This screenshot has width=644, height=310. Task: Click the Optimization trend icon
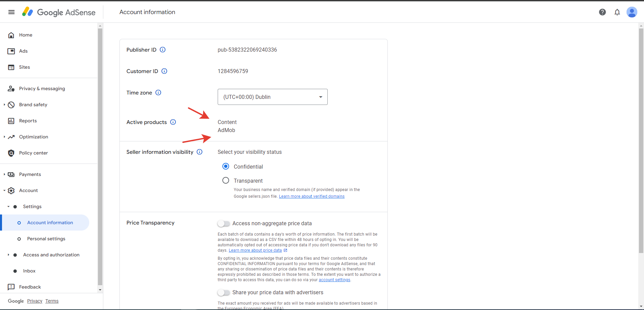tap(11, 137)
